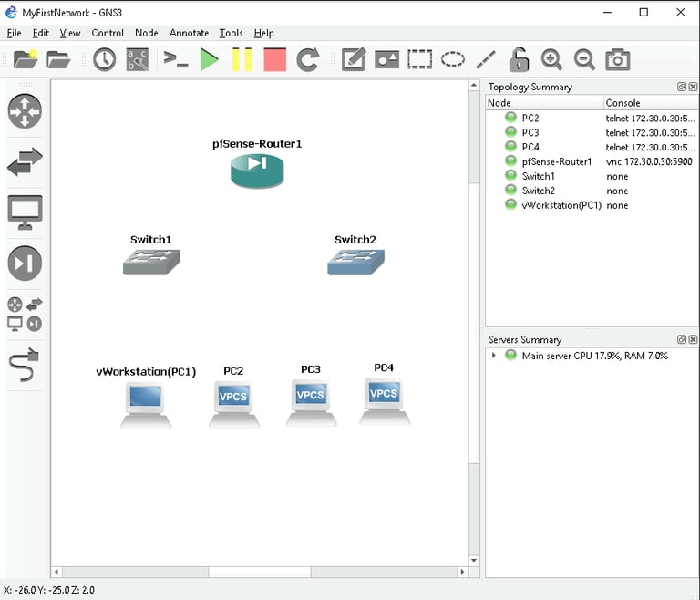Float the Topology Summary panel
The image size is (700, 600).
tap(681, 87)
